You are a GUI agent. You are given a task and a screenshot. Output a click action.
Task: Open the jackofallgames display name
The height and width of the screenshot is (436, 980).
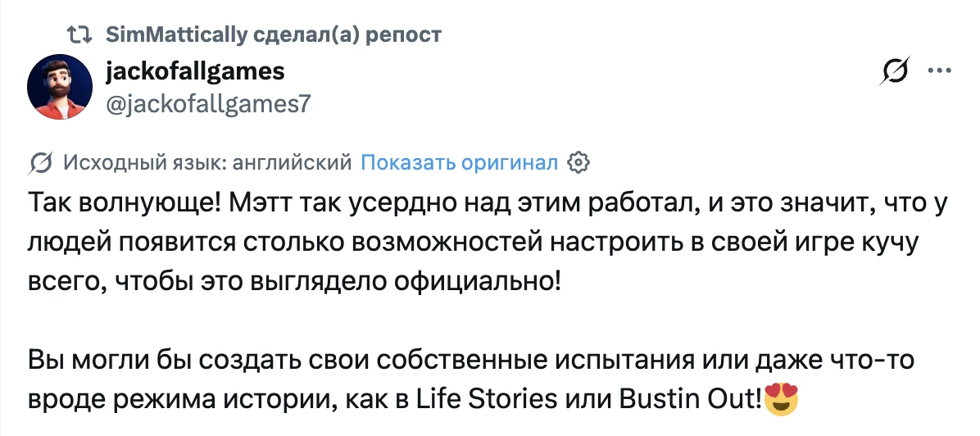196,72
